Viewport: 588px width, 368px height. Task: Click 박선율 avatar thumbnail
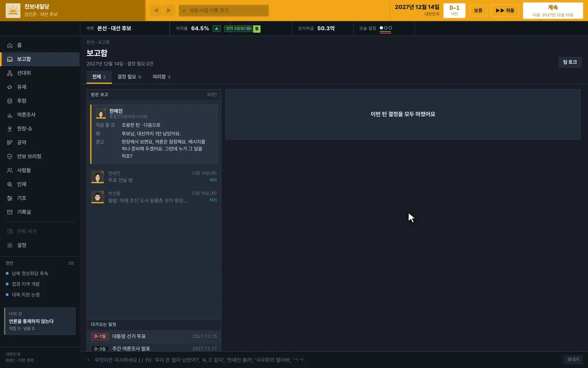(97, 197)
